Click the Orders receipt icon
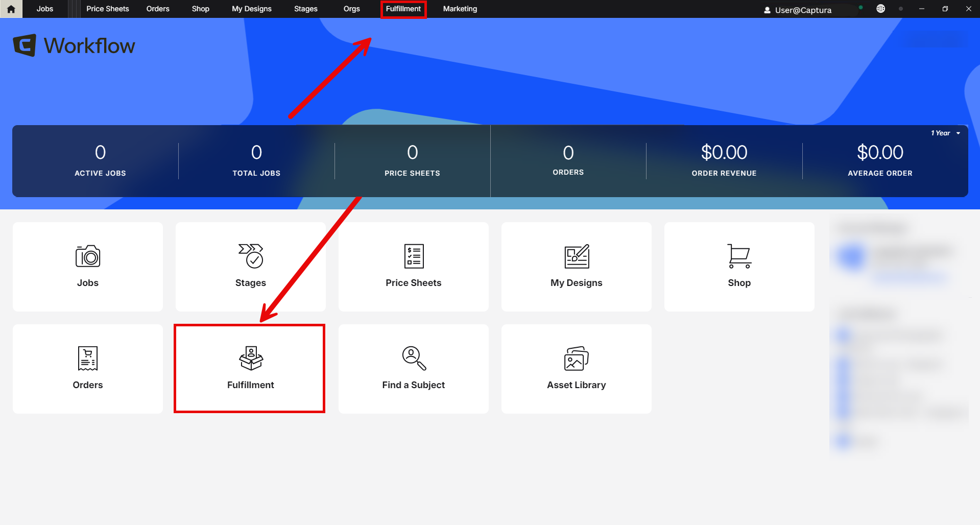The width and height of the screenshot is (980, 525). tap(88, 358)
